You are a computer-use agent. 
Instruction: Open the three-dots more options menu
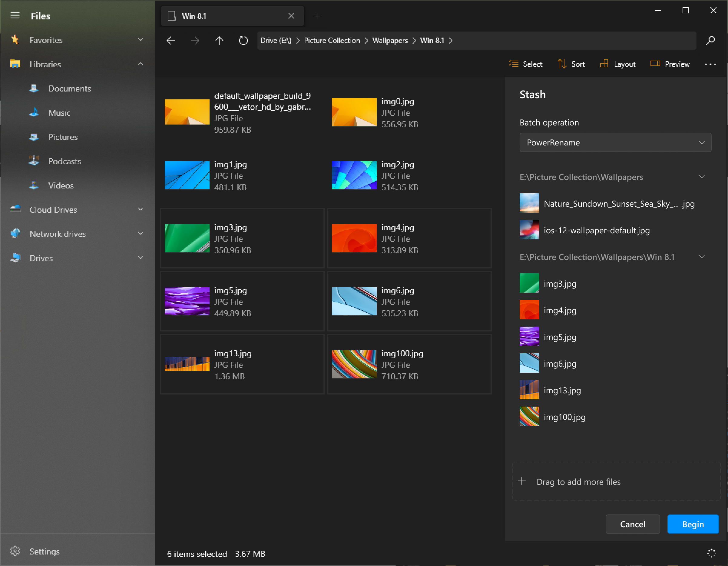click(710, 64)
